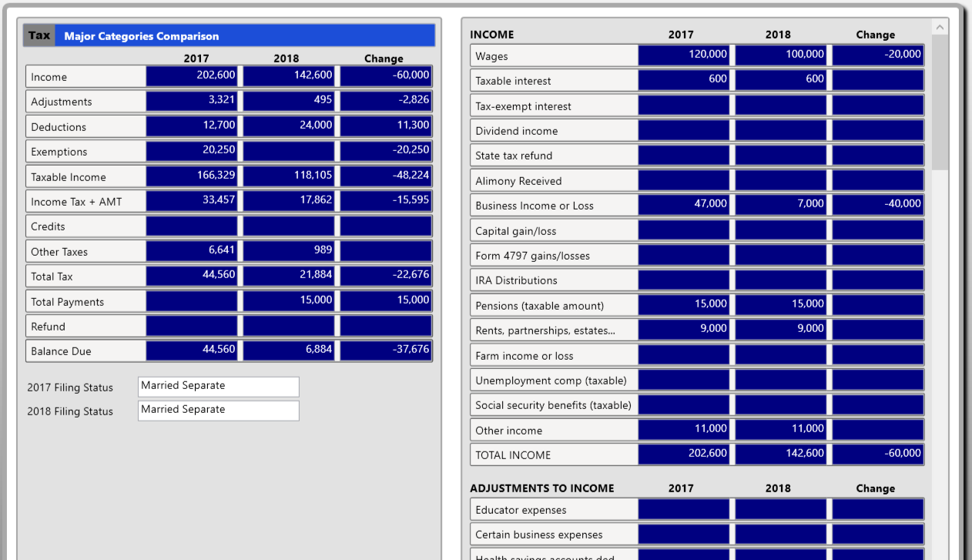Viewport: 972px width, 560px height.
Task: Click the Adjustments 2018 value 495
Action: tap(289, 101)
